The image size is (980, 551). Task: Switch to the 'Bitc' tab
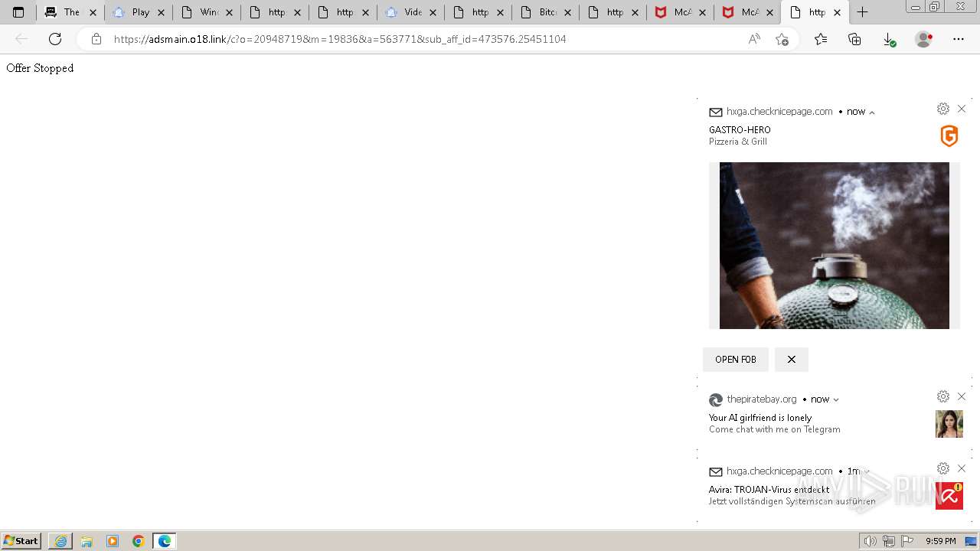point(546,12)
